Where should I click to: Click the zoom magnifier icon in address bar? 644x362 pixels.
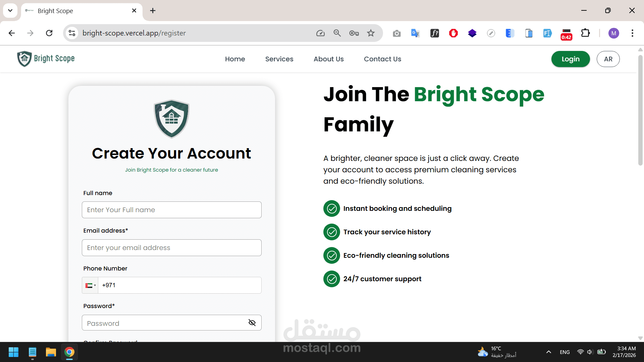point(337,33)
